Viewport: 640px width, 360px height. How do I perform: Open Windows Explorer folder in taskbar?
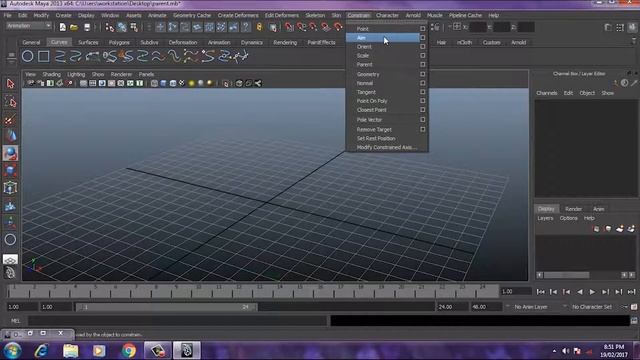coord(71,351)
